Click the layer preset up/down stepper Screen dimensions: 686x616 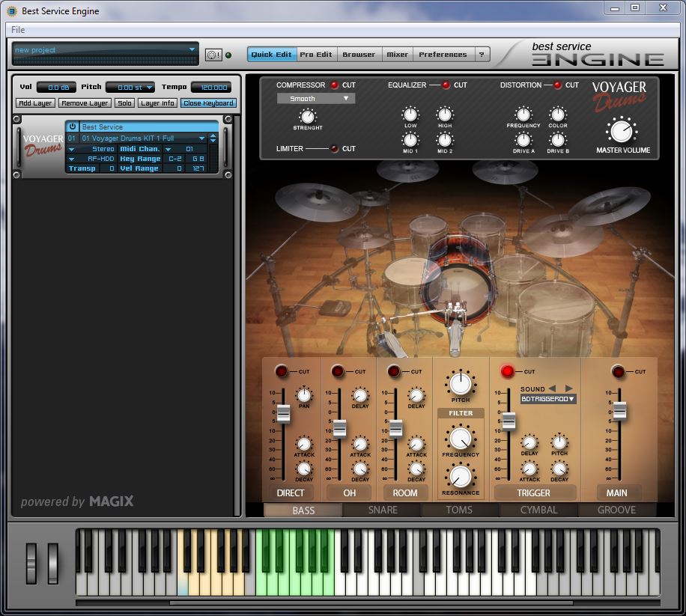(213, 138)
